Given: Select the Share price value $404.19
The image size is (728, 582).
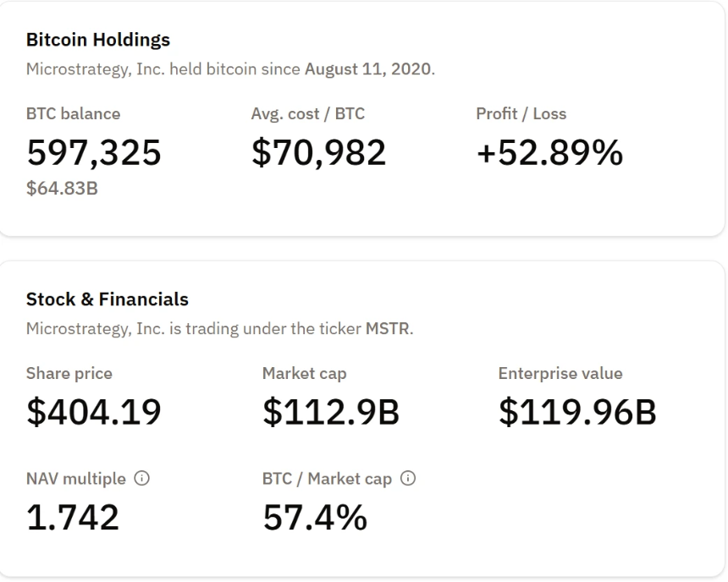Looking at the screenshot, I should click(94, 412).
